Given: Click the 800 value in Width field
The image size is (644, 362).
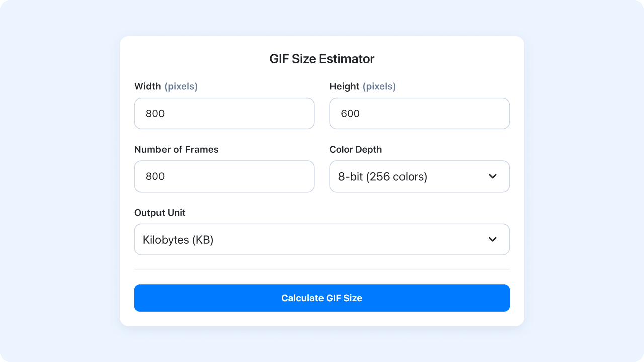Looking at the screenshot, I should coord(155,114).
